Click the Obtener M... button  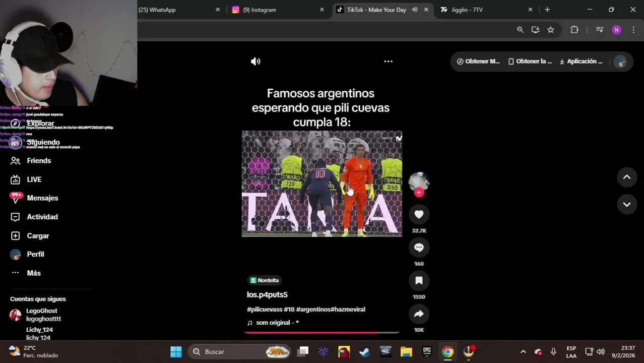coord(478,62)
